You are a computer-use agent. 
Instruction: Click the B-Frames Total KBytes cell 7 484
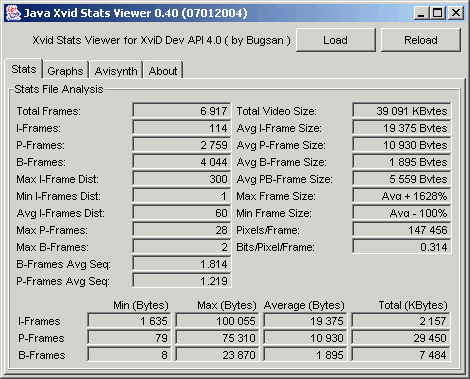[401, 355]
